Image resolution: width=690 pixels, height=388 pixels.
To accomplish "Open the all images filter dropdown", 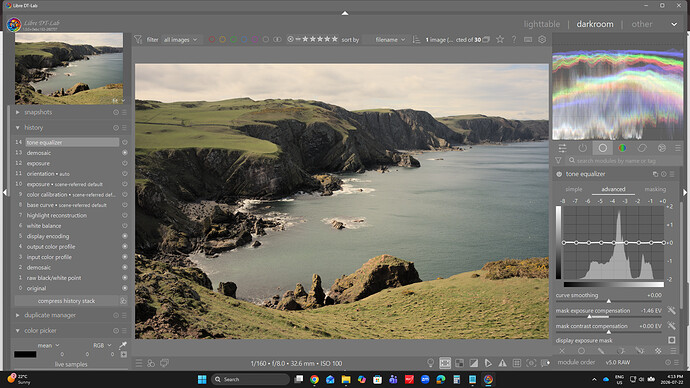I will [180, 40].
